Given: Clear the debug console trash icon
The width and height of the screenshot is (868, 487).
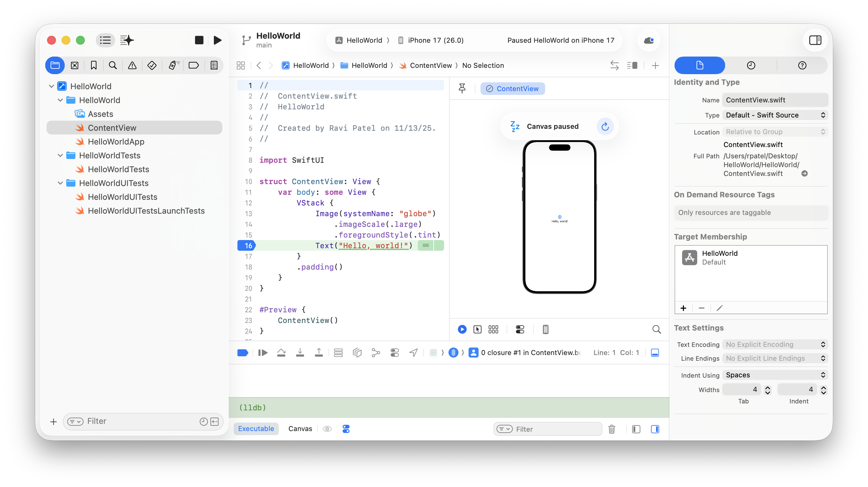Looking at the screenshot, I should (611, 429).
